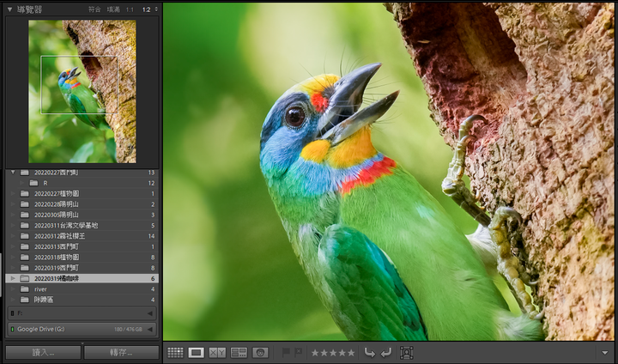Set the Pick flag on the photo
Image resolution: width=618 pixels, height=364 pixels.
tap(286, 352)
